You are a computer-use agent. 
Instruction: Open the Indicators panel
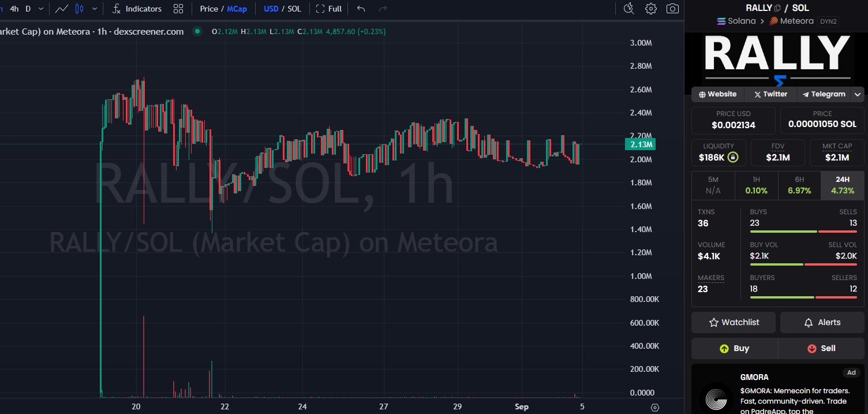tap(137, 9)
